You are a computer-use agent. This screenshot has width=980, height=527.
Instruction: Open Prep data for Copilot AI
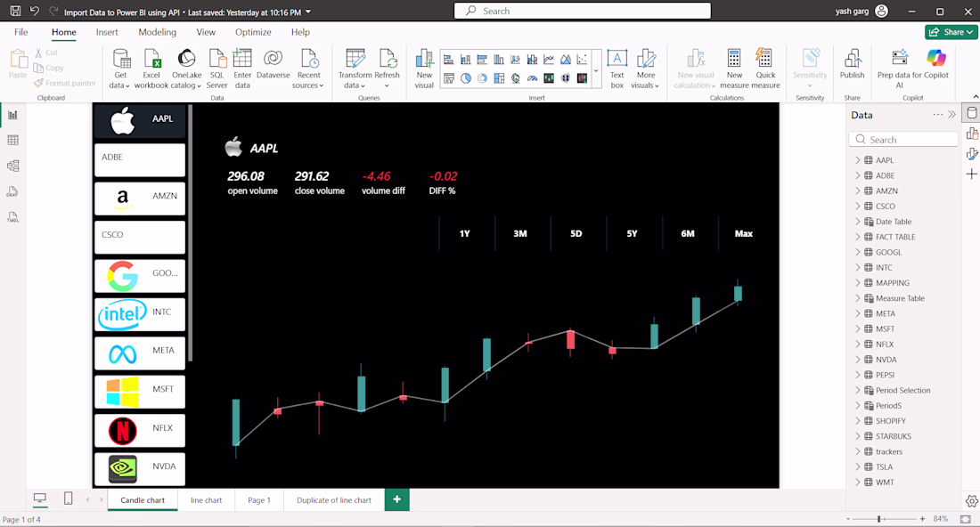coord(900,69)
